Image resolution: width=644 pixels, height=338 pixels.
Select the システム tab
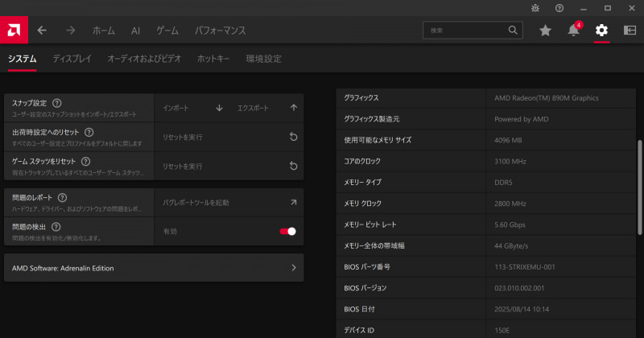pos(23,59)
